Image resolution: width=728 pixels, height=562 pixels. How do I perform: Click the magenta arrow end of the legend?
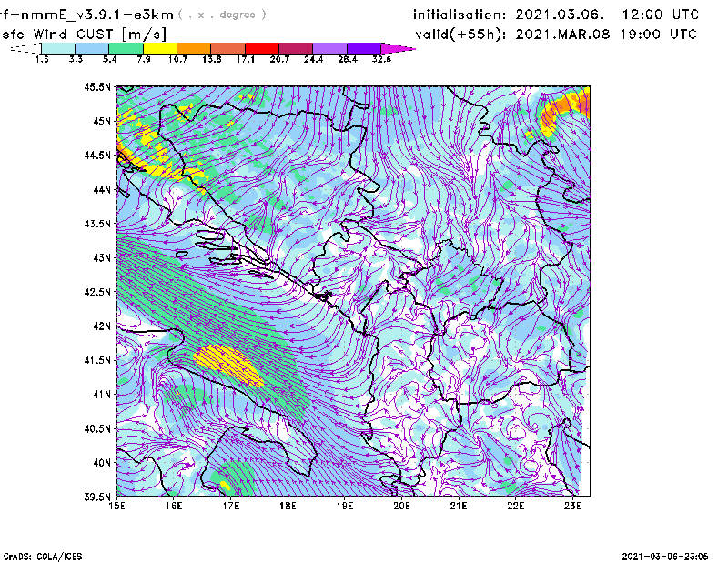398,48
